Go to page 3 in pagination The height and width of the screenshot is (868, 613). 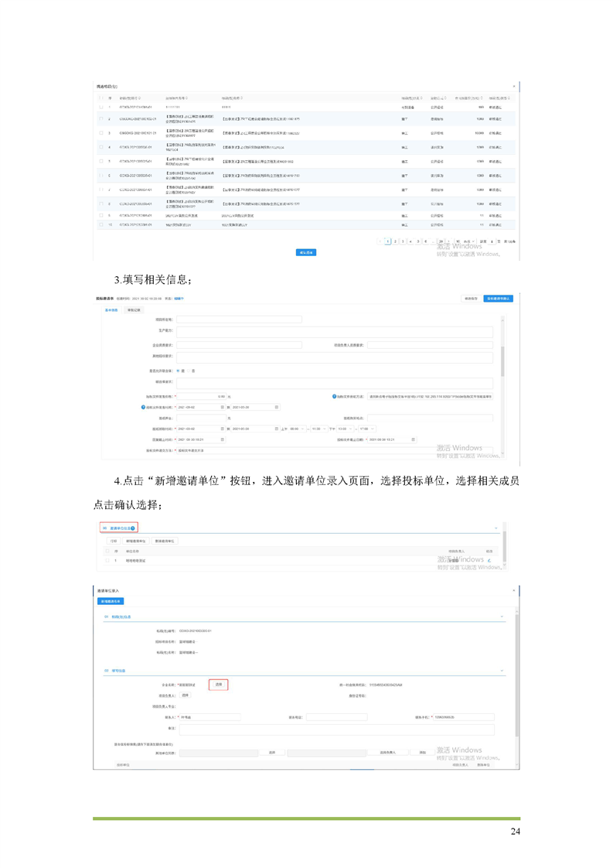pyautogui.click(x=403, y=241)
